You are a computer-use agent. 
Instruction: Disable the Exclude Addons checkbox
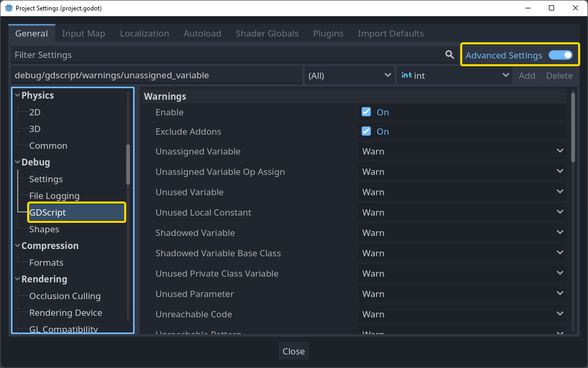coord(366,131)
